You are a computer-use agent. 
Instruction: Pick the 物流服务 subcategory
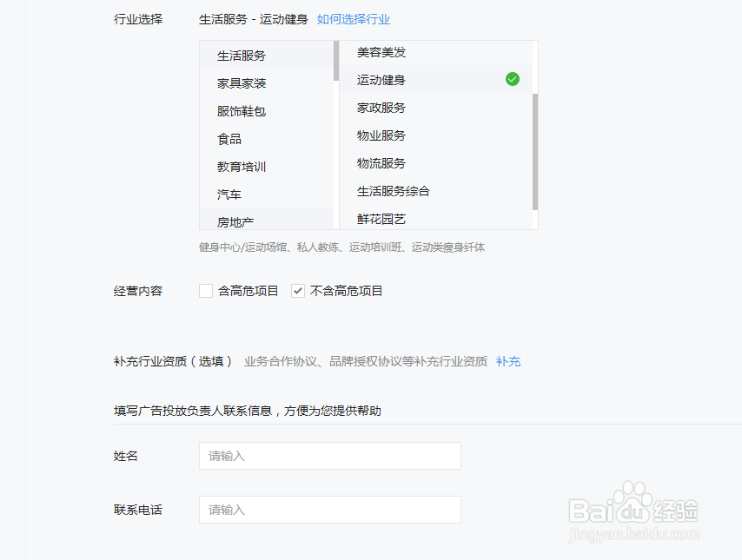click(x=436, y=163)
